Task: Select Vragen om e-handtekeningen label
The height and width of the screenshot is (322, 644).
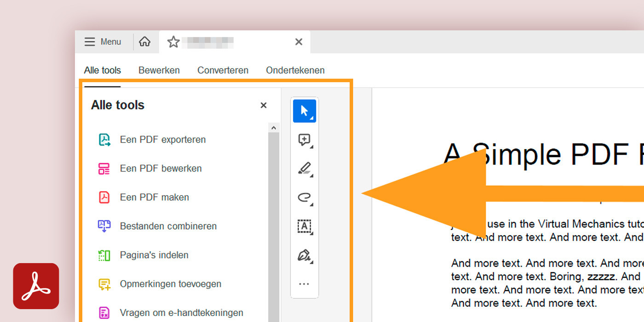Action: pyautogui.click(x=182, y=313)
